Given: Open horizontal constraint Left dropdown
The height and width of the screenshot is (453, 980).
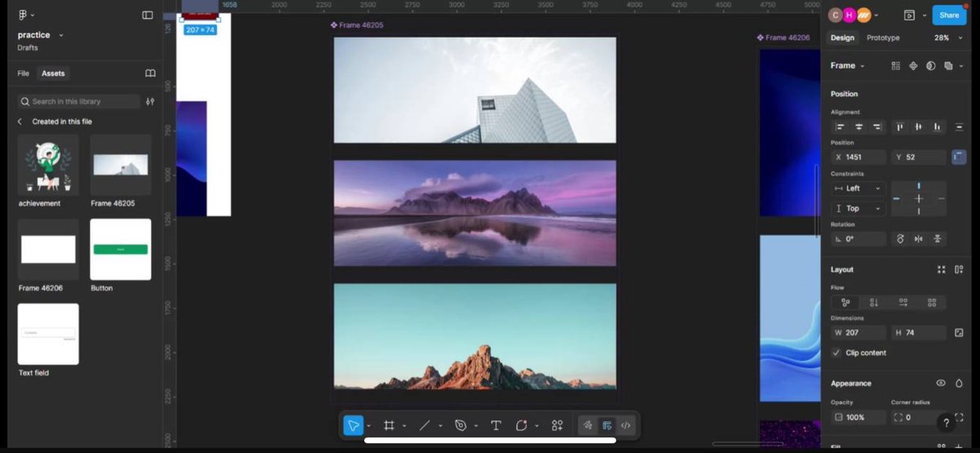Looking at the screenshot, I should point(858,189).
